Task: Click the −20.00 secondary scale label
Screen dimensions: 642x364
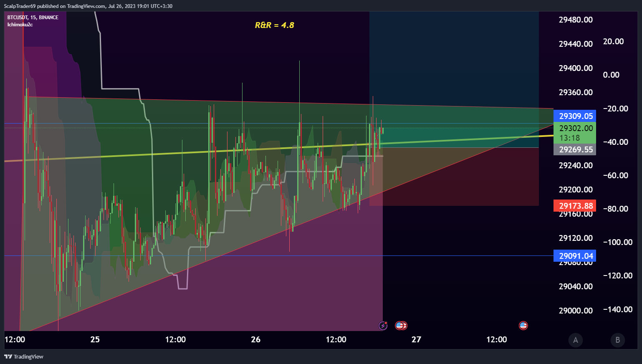Action: 615,109
